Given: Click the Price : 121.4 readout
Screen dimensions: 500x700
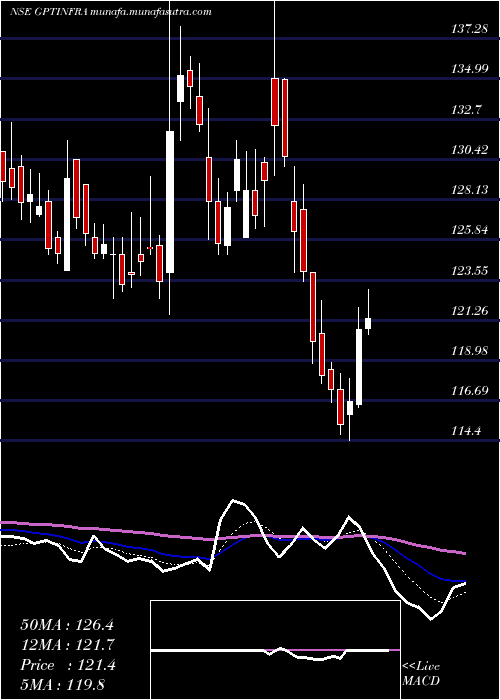Looking at the screenshot, I should tap(68, 665).
